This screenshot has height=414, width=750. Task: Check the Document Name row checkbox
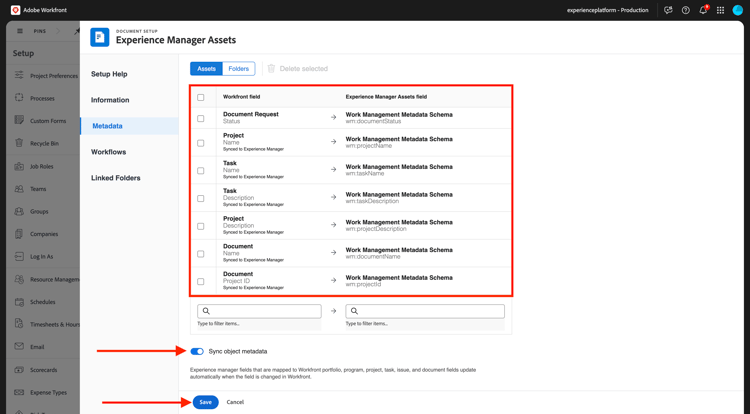pyautogui.click(x=200, y=253)
